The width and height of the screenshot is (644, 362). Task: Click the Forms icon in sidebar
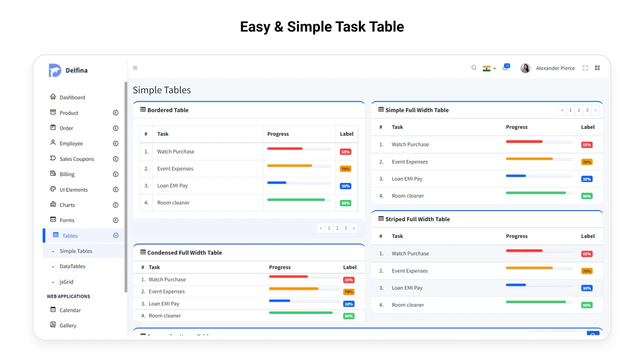[53, 220]
